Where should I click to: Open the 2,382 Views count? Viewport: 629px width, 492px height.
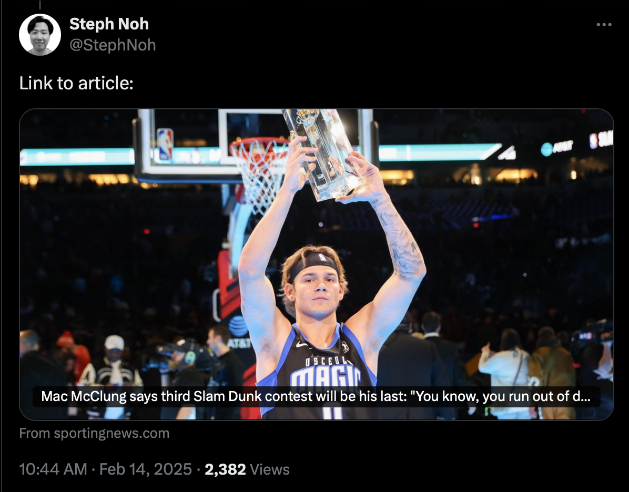tap(247, 469)
